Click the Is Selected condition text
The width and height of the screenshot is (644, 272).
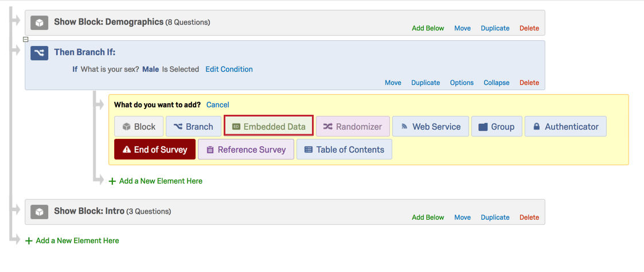[x=180, y=69]
